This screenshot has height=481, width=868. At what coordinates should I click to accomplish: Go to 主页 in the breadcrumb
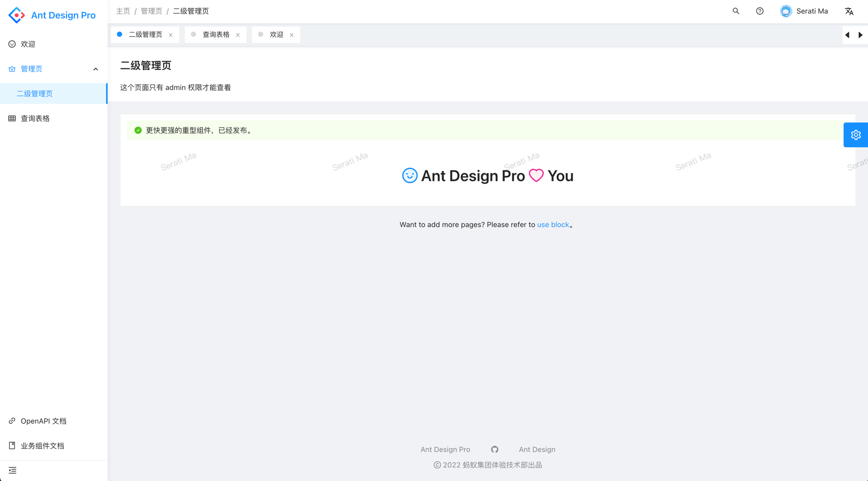point(123,11)
